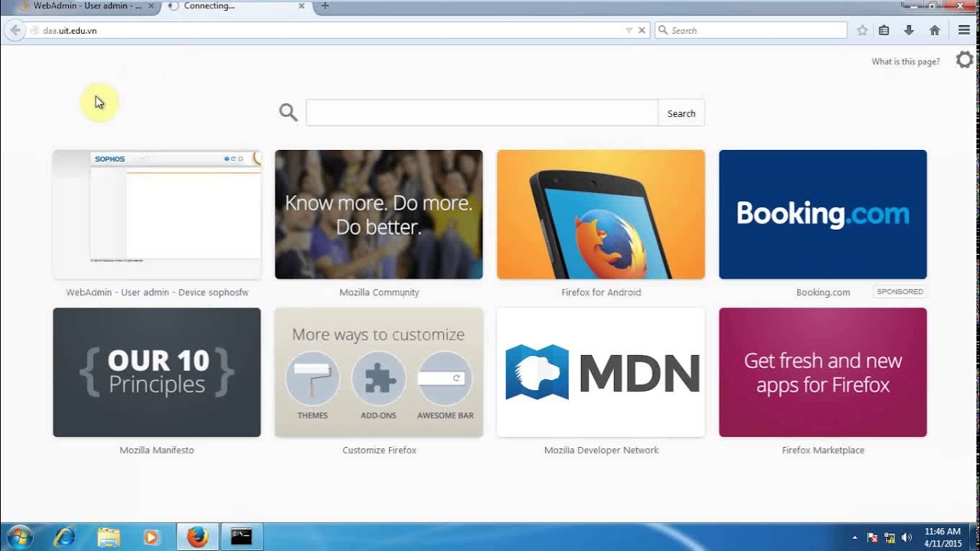This screenshot has width=980, height=551.
Task: Go back using the Firefox back arrow
Action: point(15,31)
